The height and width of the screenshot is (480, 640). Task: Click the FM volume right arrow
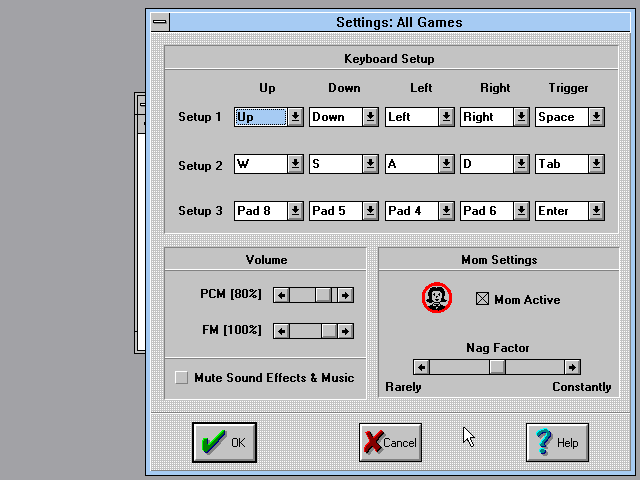(x=345, y=331)
